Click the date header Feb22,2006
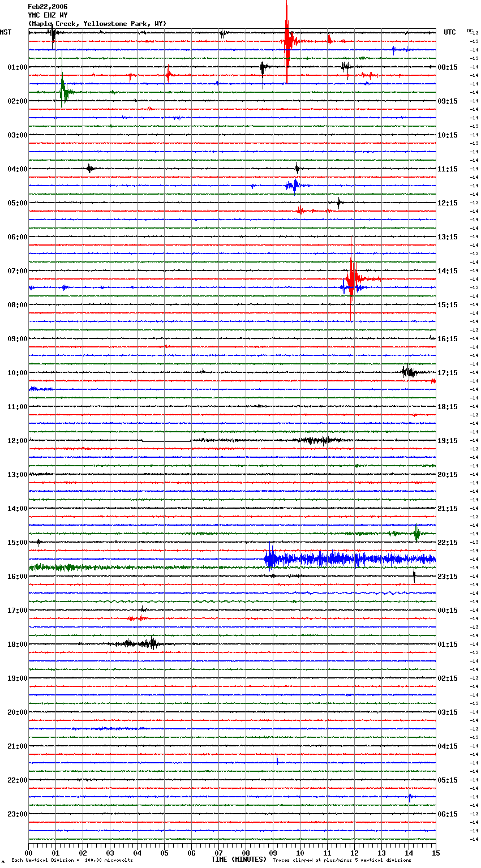This screenshot has height=868, width=481. [48, 7]
